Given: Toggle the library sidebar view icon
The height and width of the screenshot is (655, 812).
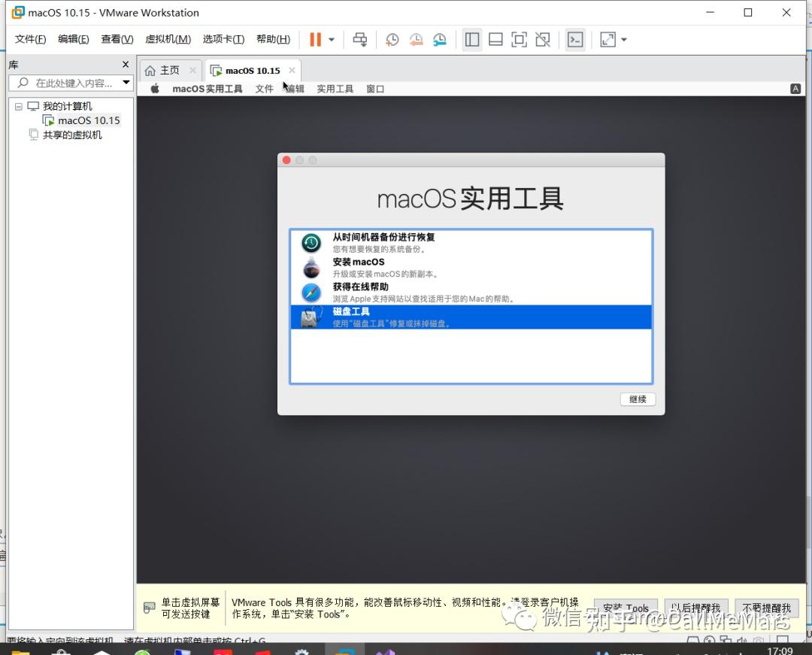Looking at the screenshot, I should 471,39.
